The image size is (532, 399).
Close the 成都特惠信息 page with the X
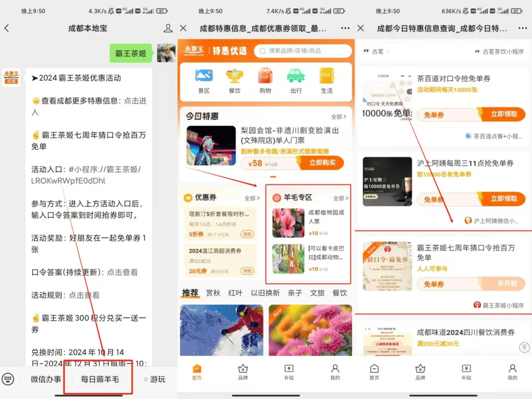tap(183, 28)
